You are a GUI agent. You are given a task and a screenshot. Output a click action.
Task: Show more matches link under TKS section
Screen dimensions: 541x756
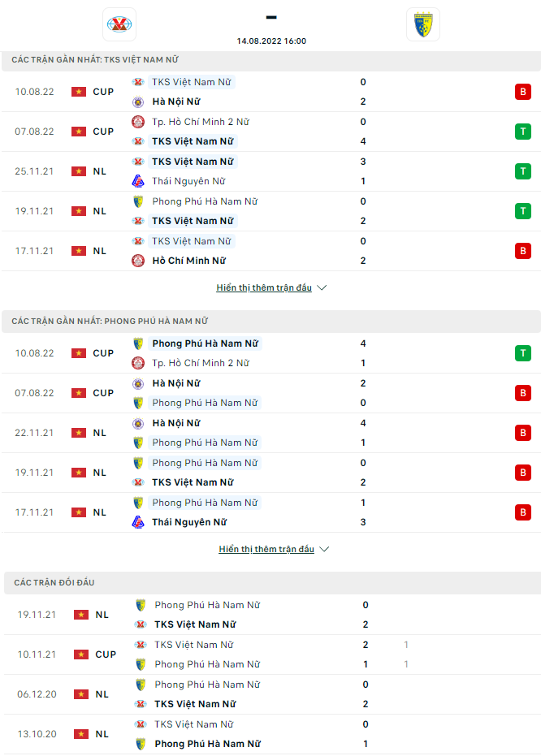tap(264, 288)
